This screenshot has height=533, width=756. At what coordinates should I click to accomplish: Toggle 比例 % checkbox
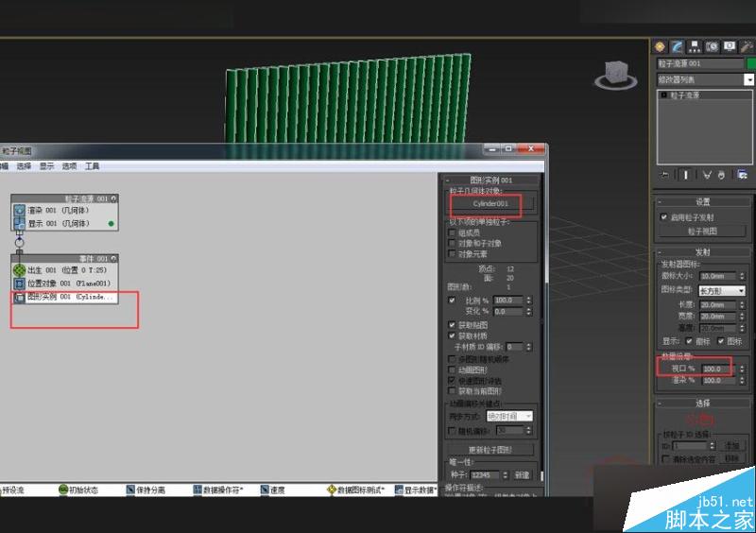pos(452,300)
